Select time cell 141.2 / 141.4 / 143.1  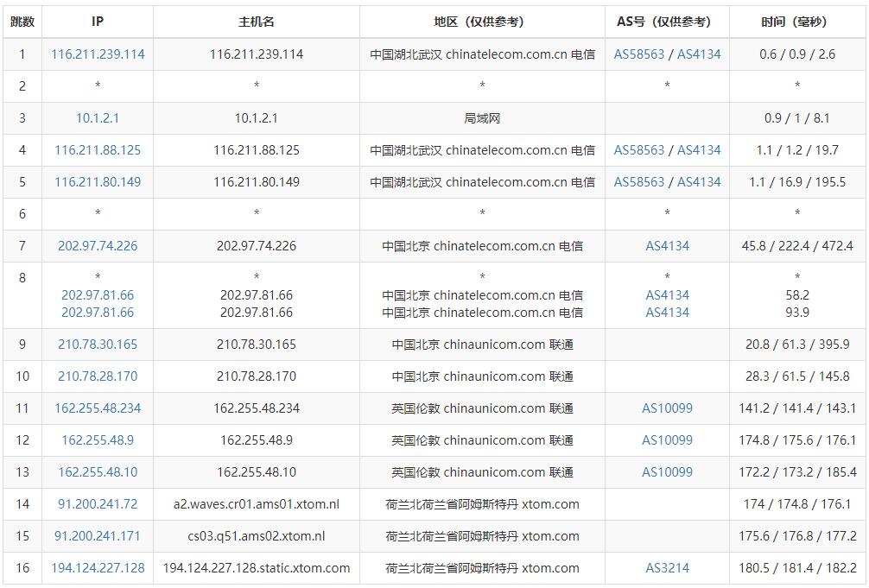[797, 408]
